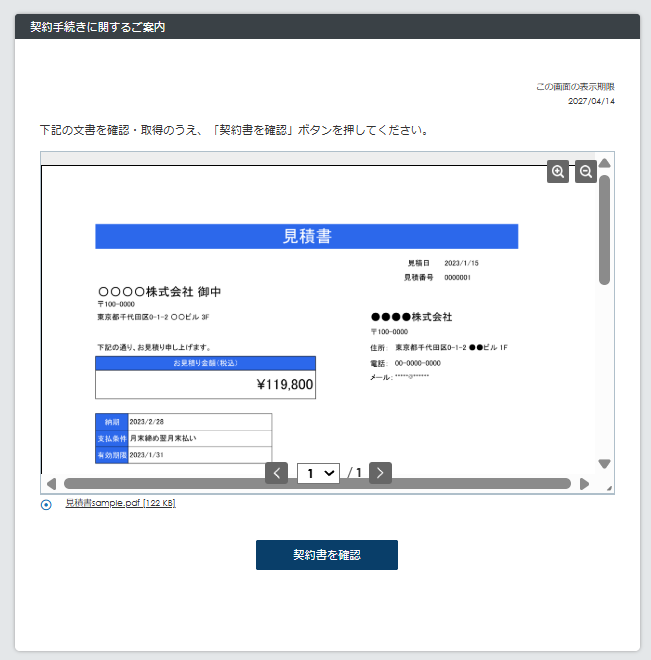The height and width of the screenshot is (660, 651).
Task: Click the お見積り金額(税込) header
Action: pos(205,363)
